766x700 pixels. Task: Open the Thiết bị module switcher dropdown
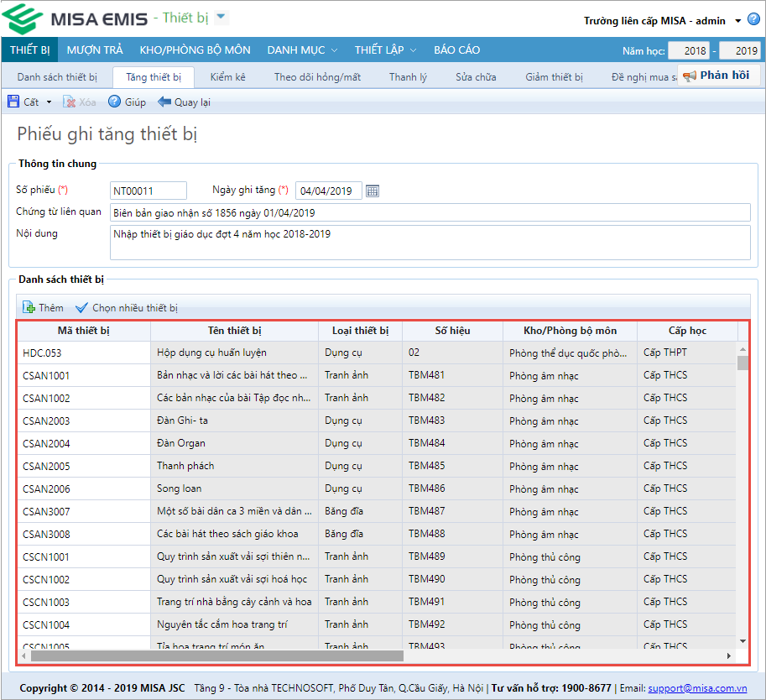221,17
